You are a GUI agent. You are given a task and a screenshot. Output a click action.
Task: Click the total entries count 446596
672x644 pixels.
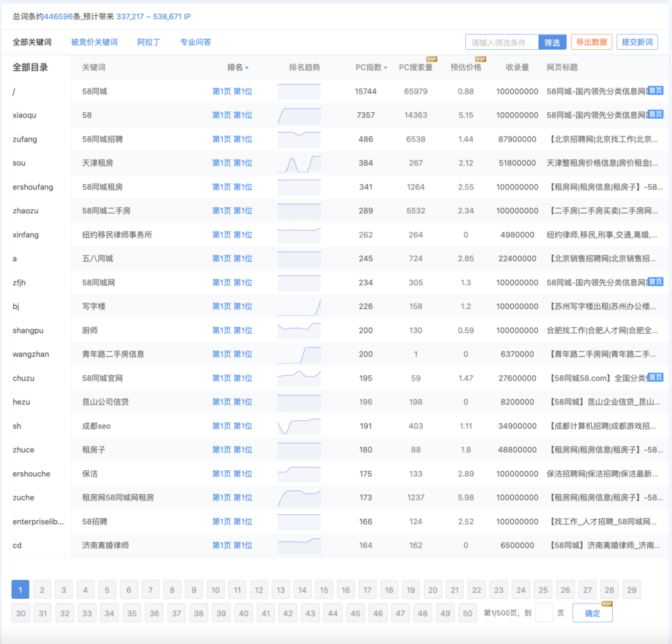(x=58, y=16)
